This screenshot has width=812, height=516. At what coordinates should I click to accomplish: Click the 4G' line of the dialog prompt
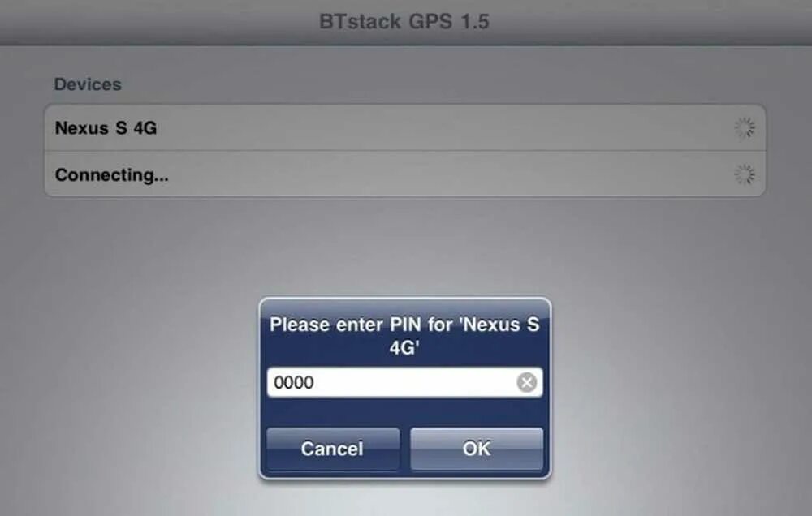point(404,348)
